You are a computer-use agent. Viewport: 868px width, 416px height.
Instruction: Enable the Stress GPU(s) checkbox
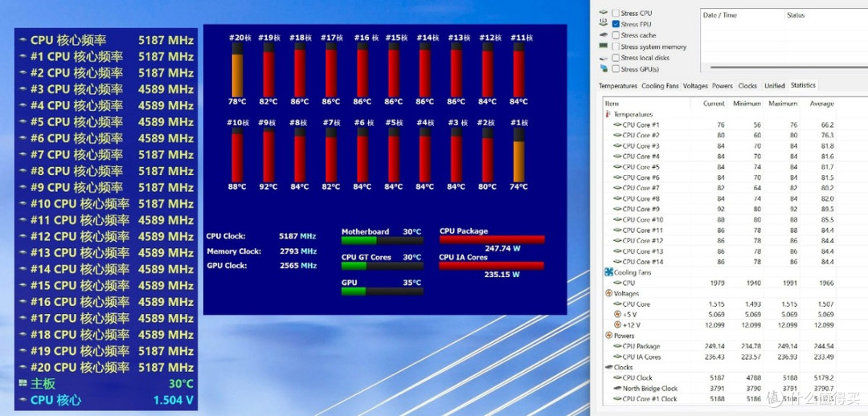coord(616,69)
